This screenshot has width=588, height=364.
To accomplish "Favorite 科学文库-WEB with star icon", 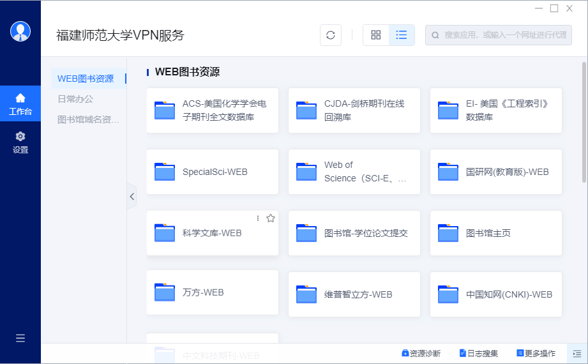I will tap(271, 218).
